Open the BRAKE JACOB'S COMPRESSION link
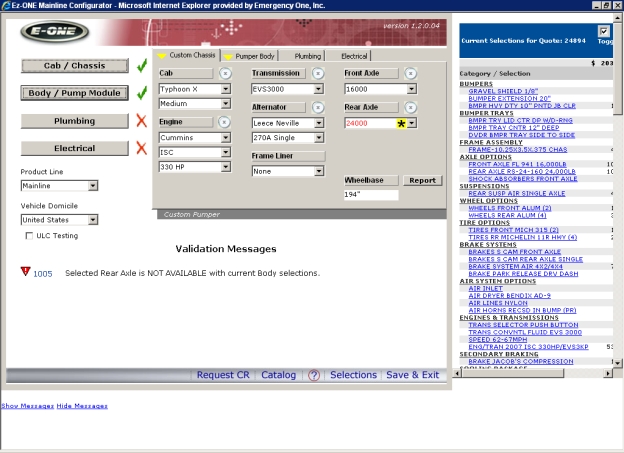Image resolution: width=624 pixels, height=453 pixels. click(x=521, y=361)
